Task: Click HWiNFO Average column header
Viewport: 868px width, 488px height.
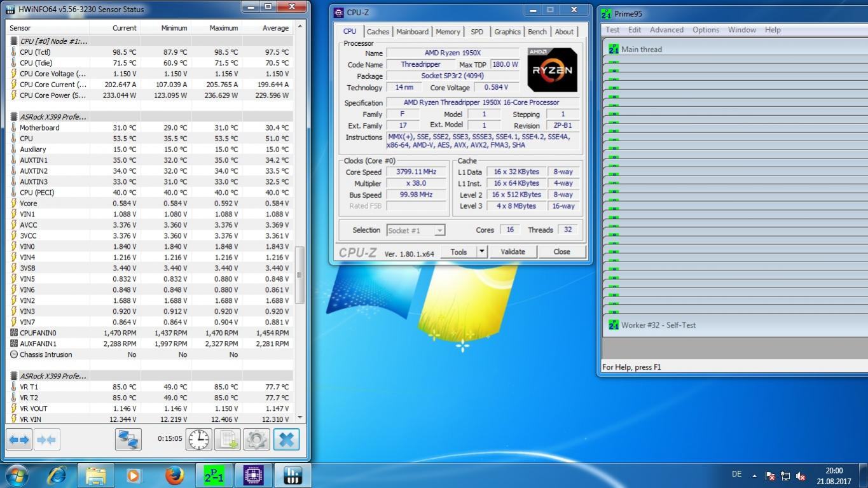Action: (x=267, y=28)
